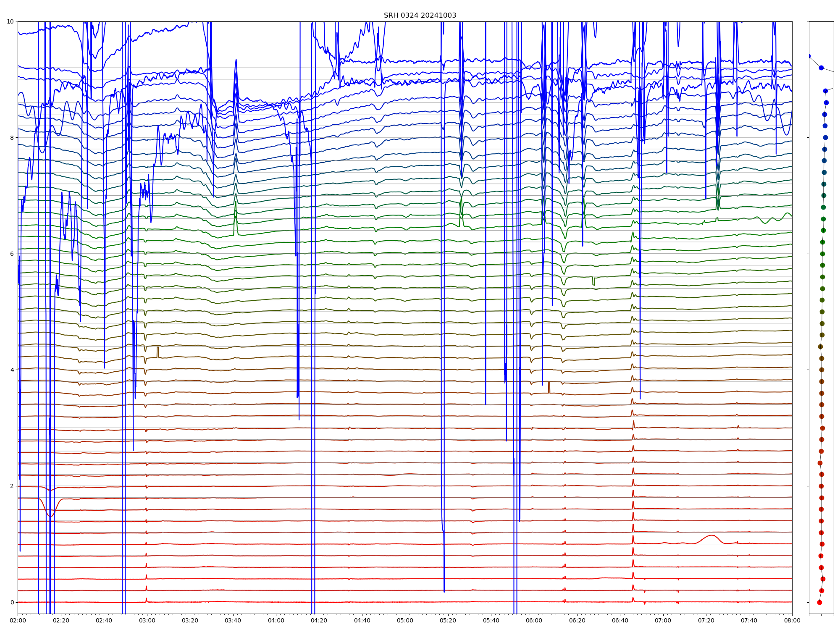840x630 pixels.
Task: Click the red hump near 07:20
Action: pyautogui.click(x=711, y=536)
